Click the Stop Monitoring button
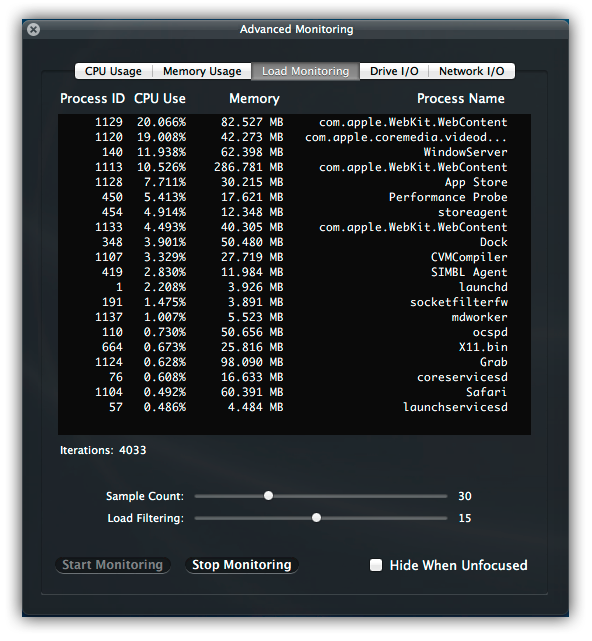Screen dimensions: 592x641 point(242,565)
